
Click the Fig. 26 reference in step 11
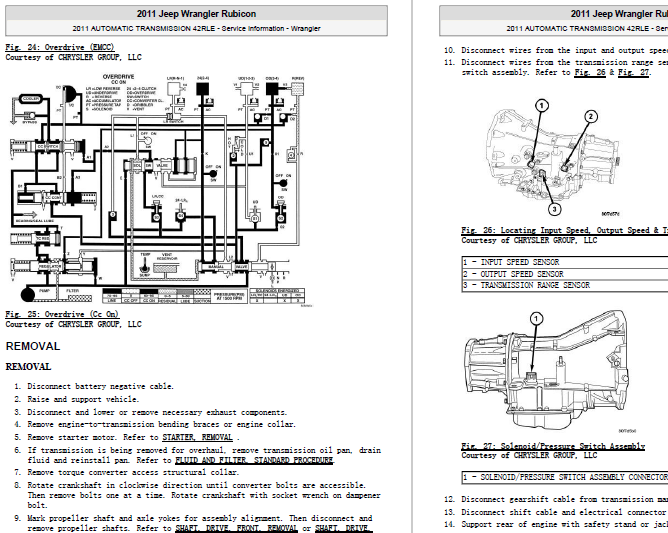pos(590,72)
